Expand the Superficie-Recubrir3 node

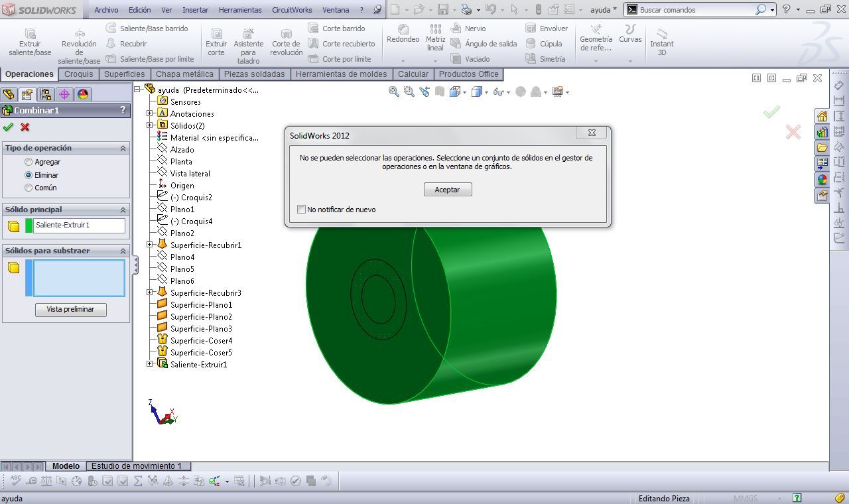click(x=150, y=292)
